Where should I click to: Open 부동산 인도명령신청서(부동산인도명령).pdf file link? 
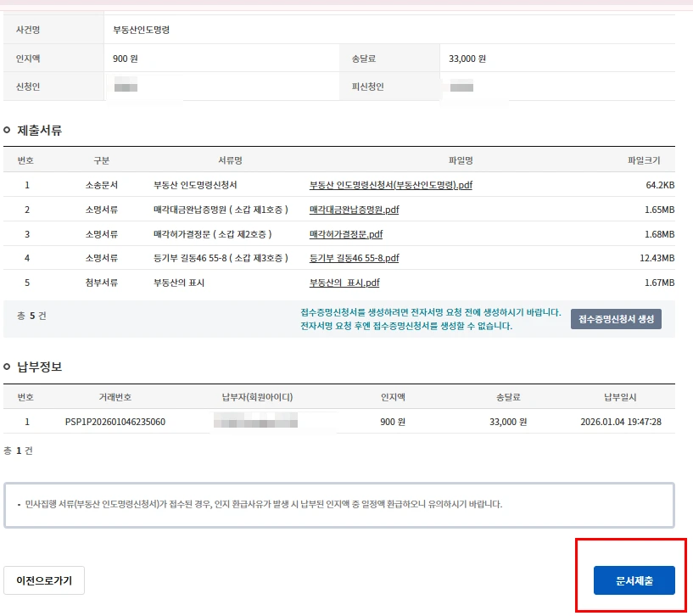391,185
